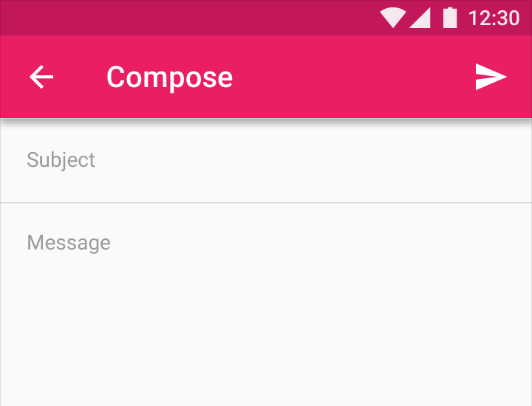Click the Subject placeholder text
532x406 pixels.
click(x=61, y=160)
